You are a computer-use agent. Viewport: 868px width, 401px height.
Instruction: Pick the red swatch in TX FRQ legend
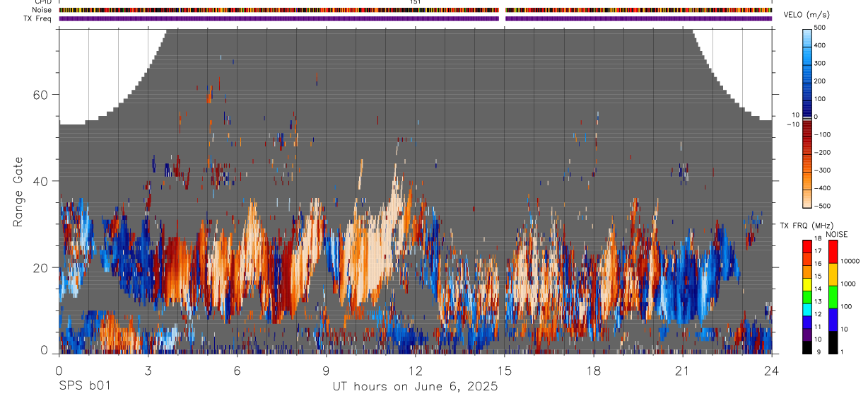(x=807, y=247)
